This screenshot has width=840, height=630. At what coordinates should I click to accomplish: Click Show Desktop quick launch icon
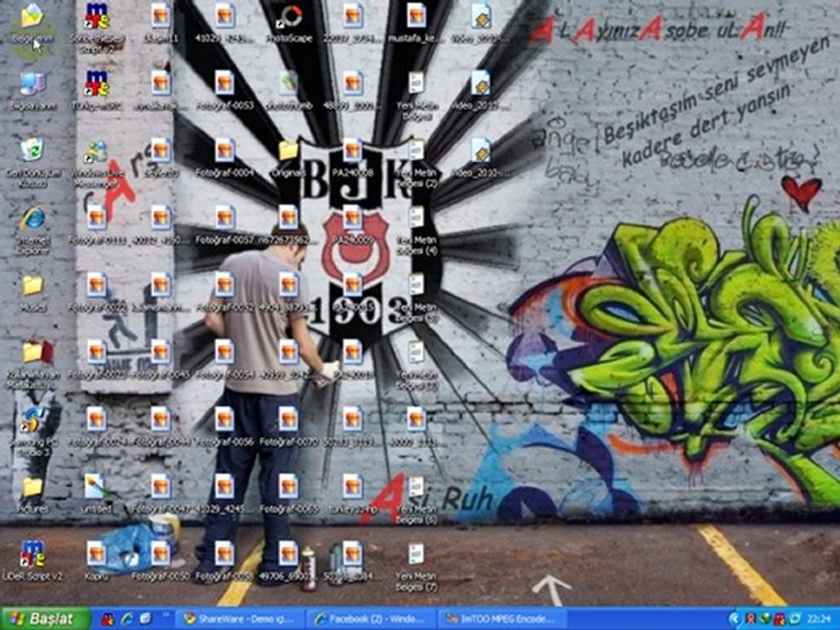(146, 619)
